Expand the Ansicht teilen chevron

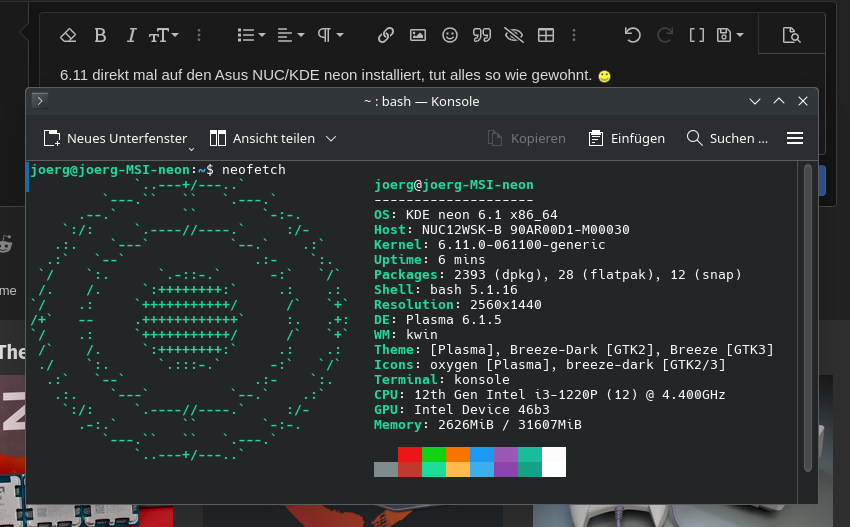[x=331, y=139]
